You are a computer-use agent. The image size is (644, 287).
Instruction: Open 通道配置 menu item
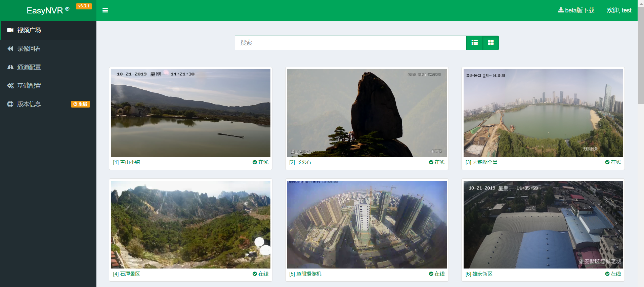tap(48, 67)
